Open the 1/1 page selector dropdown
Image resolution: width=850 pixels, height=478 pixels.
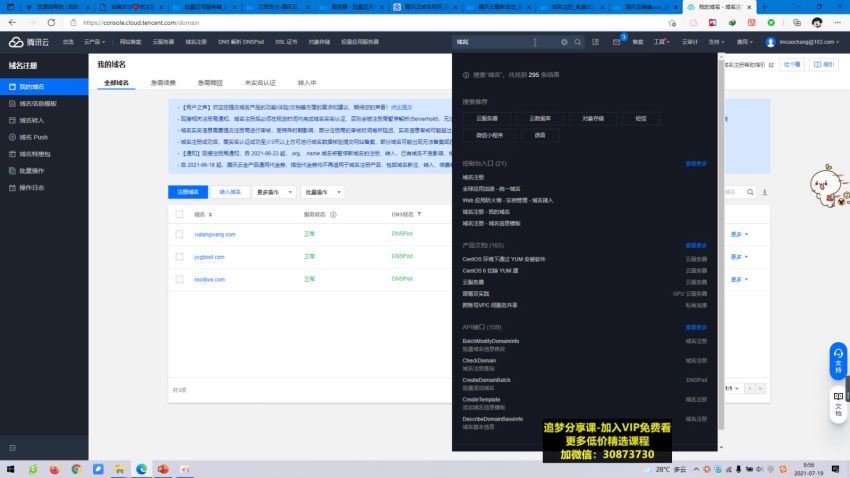click(x=732, y=389)
